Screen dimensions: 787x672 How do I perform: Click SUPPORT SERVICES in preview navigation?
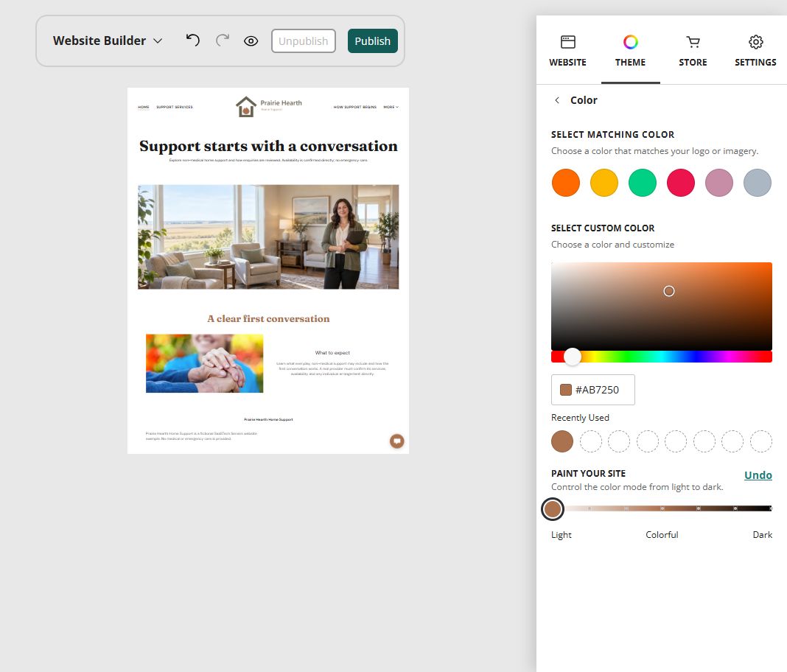point(174,107)
